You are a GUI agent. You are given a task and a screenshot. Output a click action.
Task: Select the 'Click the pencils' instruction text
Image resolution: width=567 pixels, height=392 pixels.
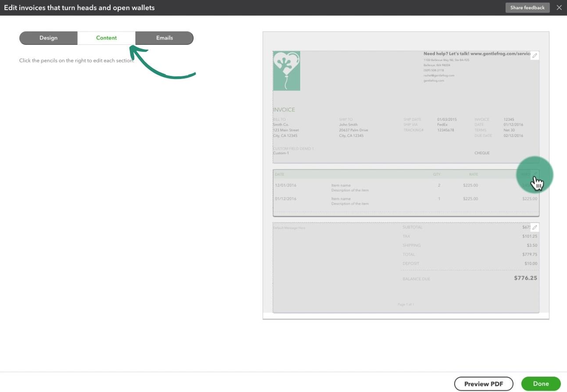coord(77,61)
